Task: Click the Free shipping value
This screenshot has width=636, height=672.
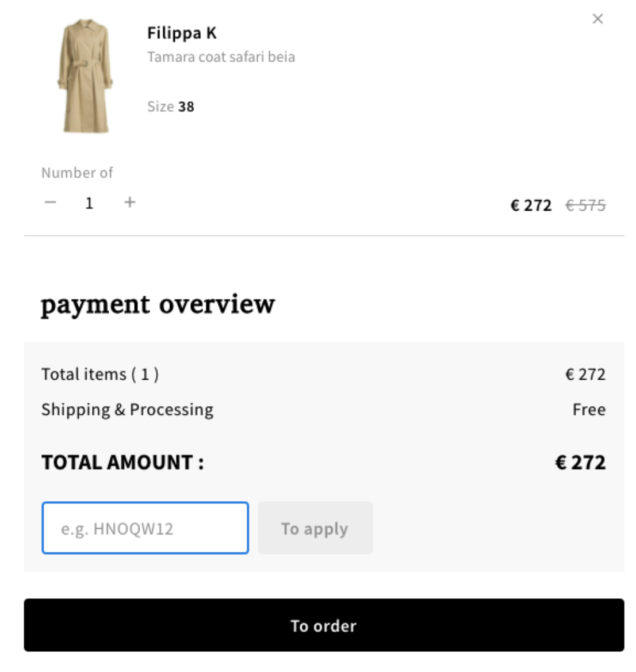Action: coord(589,410)
